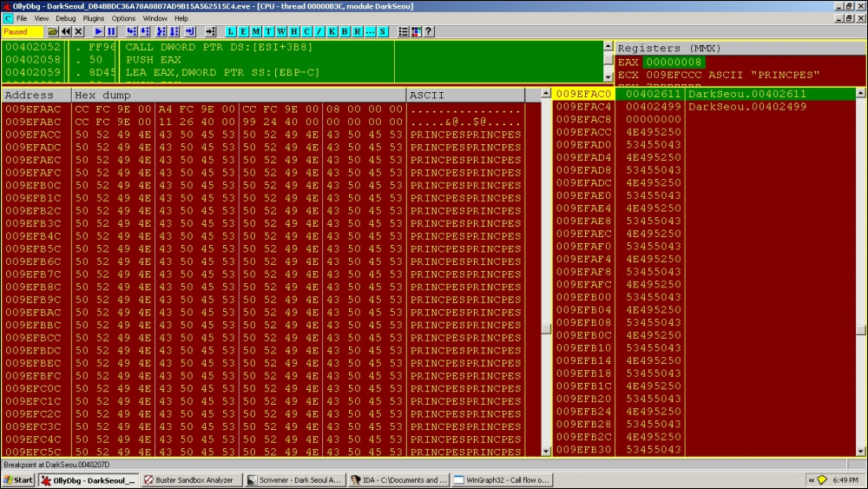This screenshot has width=868, height=489.
Task: Show Memory map (M) window button
Action: (256, 31)
